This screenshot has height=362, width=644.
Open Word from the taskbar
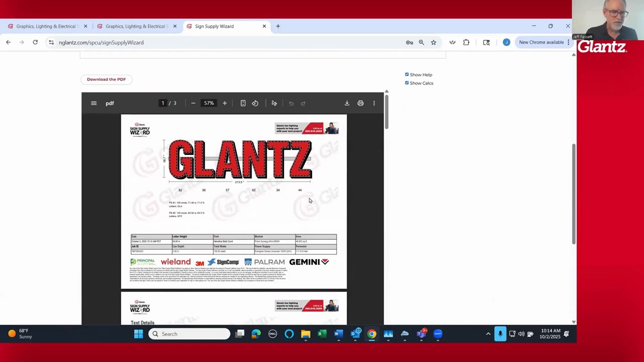339,334
